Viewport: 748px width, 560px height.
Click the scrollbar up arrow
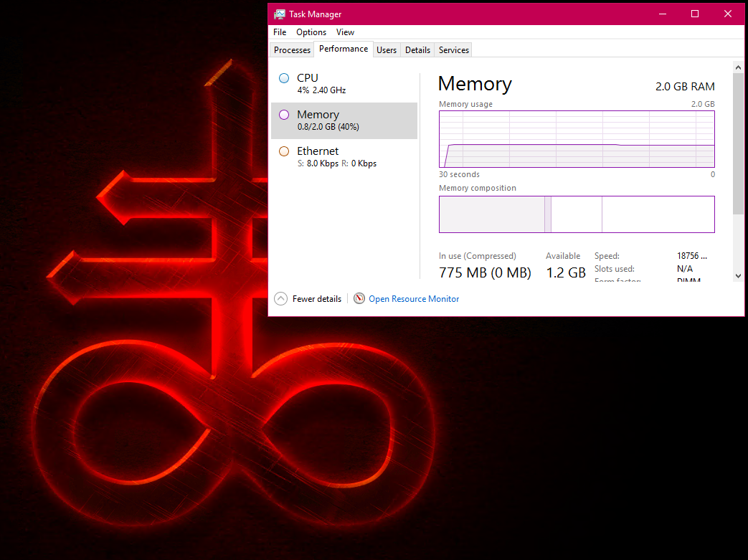(x=738, y=67)
